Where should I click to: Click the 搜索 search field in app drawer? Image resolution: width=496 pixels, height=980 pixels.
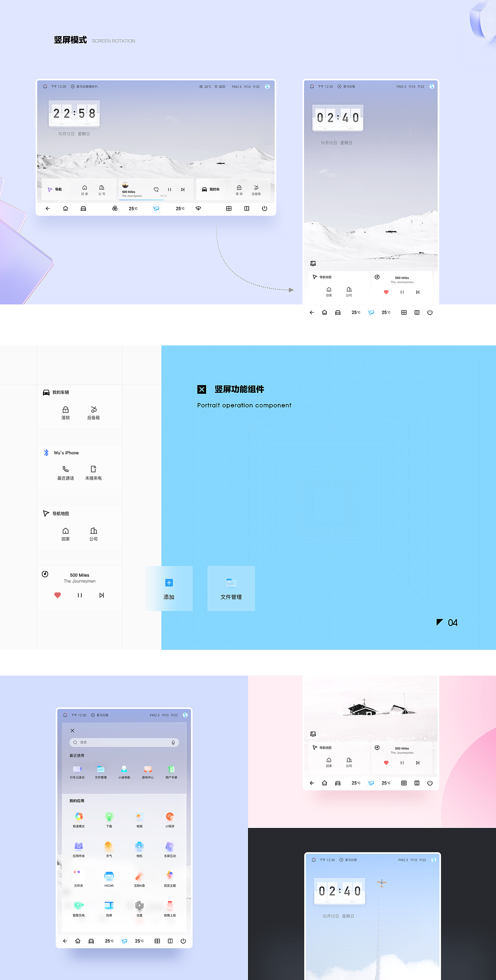124,742
